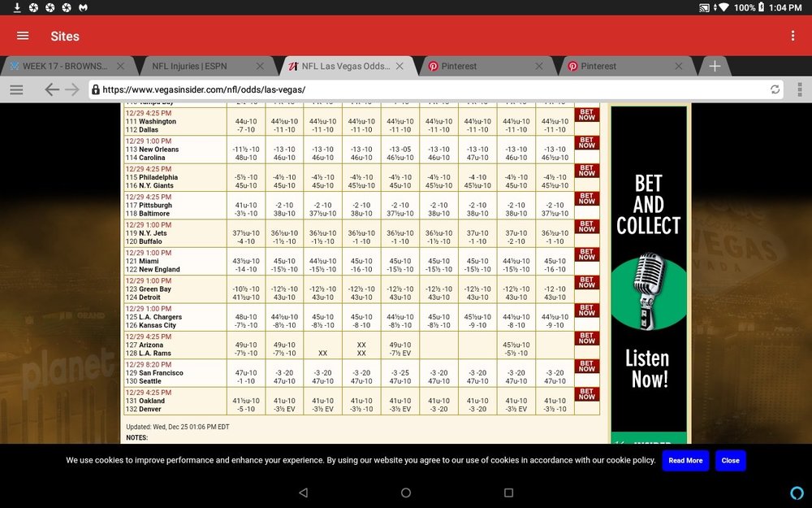812x508 pixels.
Task: Click Bet Now for Philadelphia vs N.Y. Giants
Action: [587, 171]
